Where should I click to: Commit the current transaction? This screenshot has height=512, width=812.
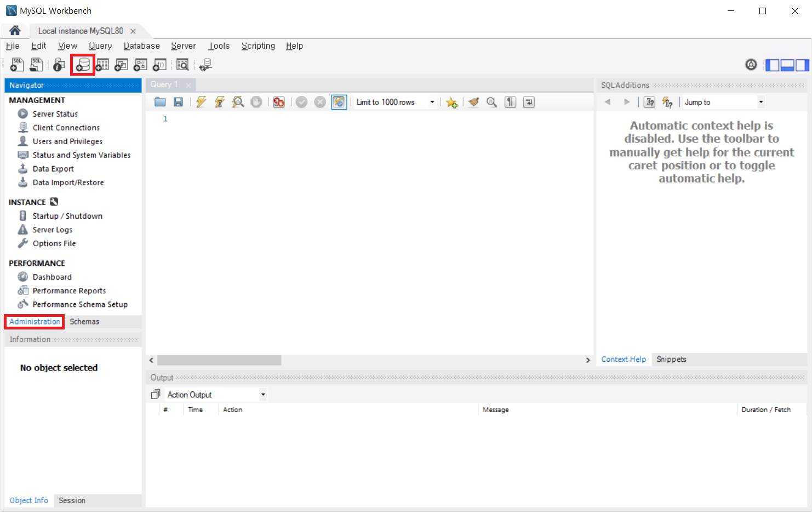tap(301, 102)
